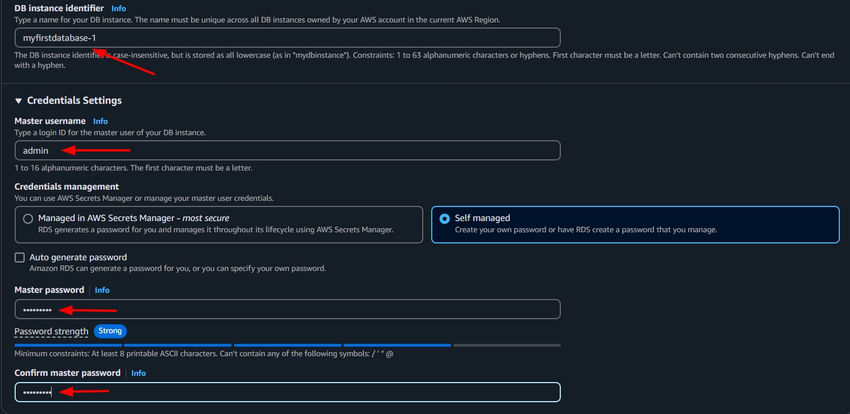Select the Self managed radio button
The width and height of the screenshot is (850, 414).
coord(444,218)
